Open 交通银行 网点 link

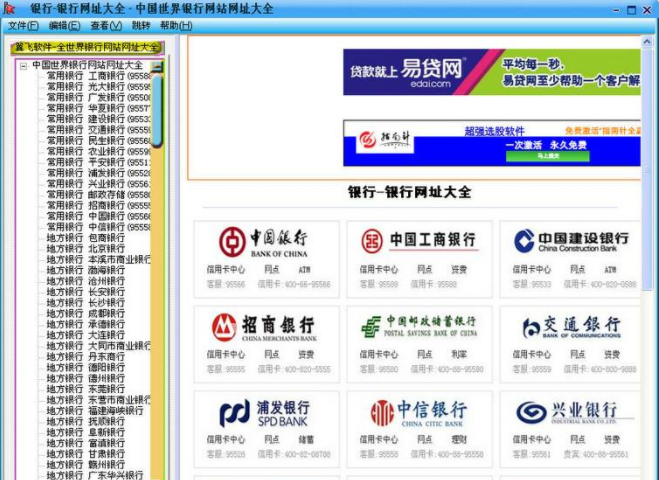coord(577,355)
